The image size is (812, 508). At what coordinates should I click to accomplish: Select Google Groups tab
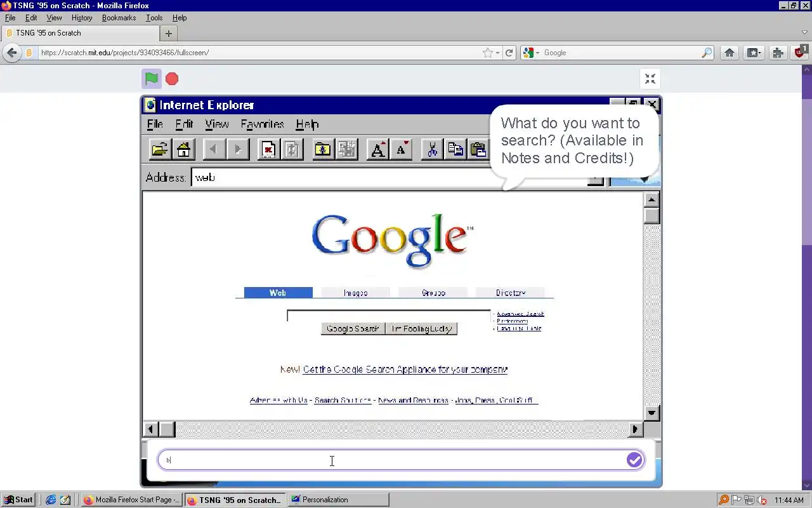(x=433, y=293)
